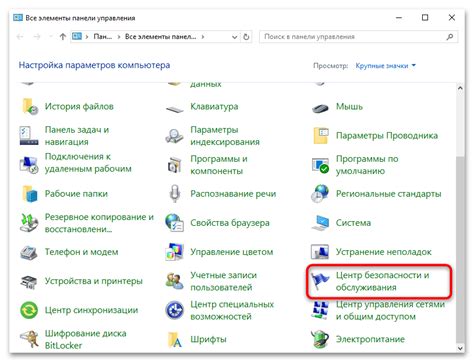474x362 pixels.
Task: Open the Клавиатура link
Action: (x=214, y=107)
